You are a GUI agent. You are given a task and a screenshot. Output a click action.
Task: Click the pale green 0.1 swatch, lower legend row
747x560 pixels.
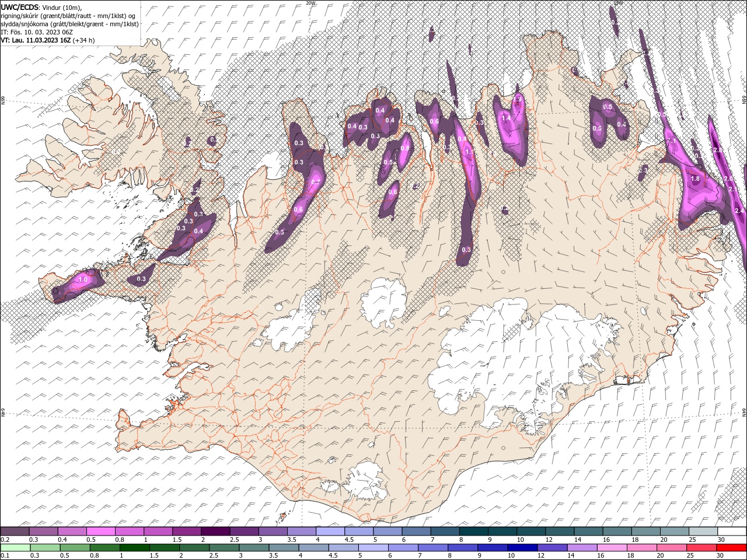(15, 548)
